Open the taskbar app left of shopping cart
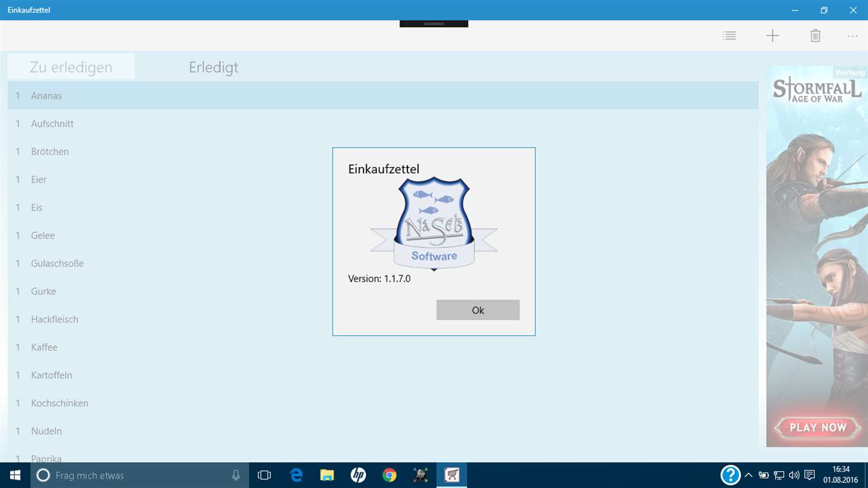Viewport: 868px width, 488px height. pyautogui.click(x=421, y=475)
